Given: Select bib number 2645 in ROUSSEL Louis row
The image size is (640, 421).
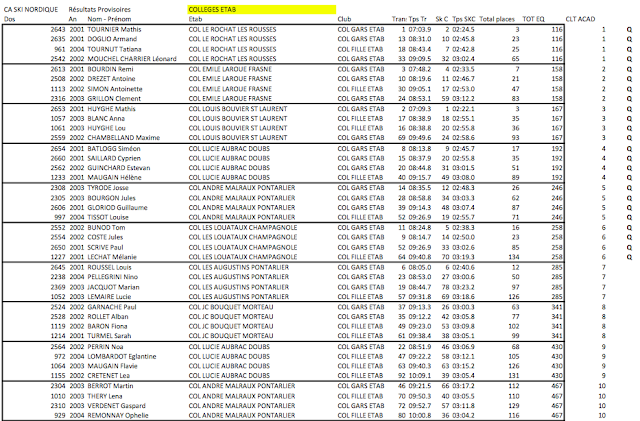Looking at the screenshot, I should click(58, 267).
